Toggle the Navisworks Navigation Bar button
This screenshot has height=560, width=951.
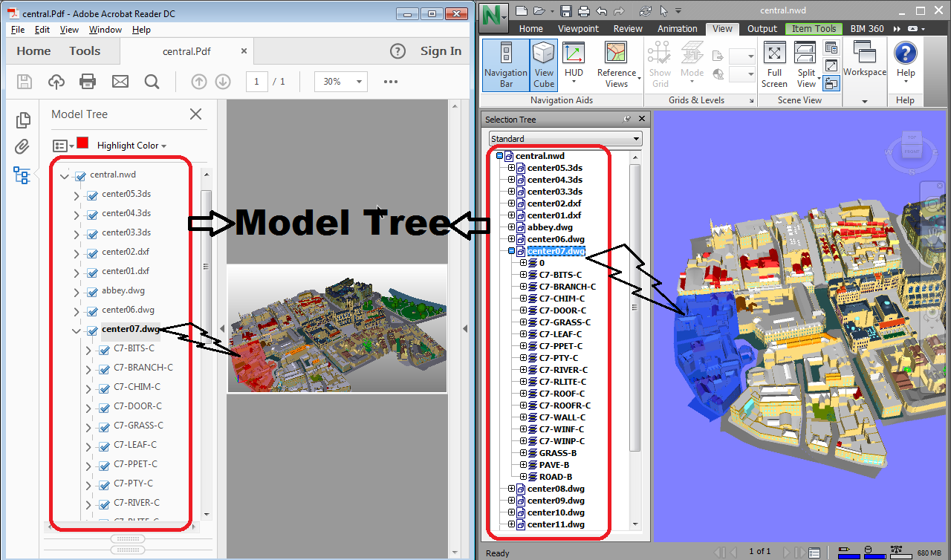505,65
